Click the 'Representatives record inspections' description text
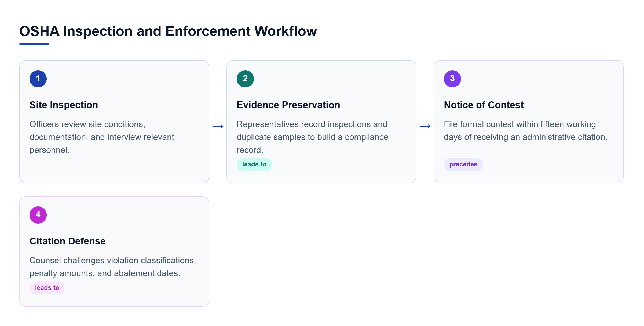Viewport: 644px width, 326px height. coord(313,137)
